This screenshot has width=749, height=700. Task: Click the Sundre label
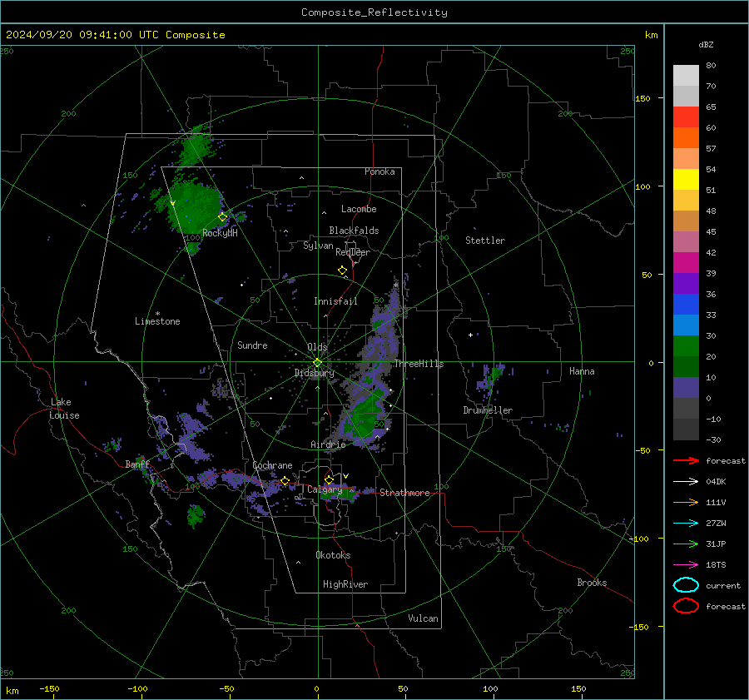pyautogui.click(x=252, y=345)
